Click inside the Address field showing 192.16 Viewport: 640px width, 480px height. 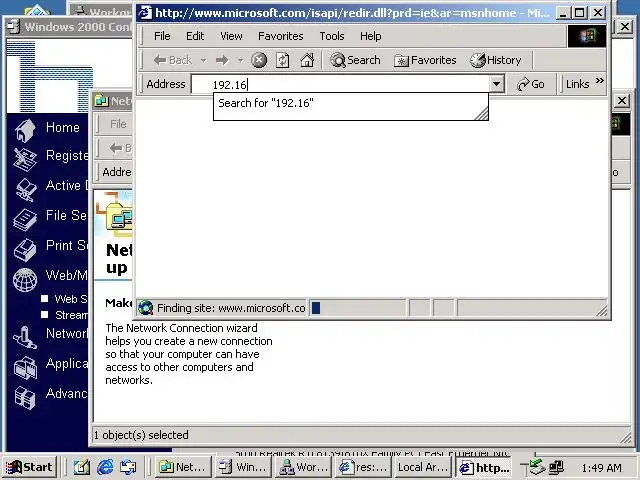pyautogui.click(x=341, y=84)
